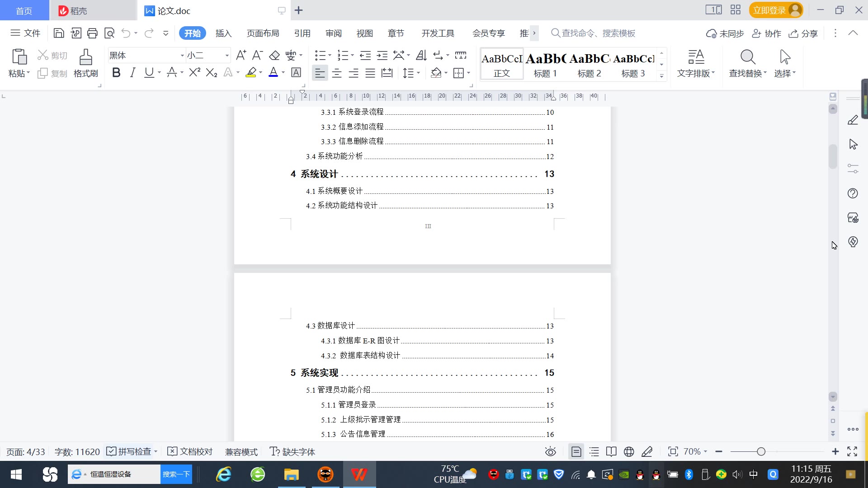
Task: Switch to web layout view icon
Action: (x=629, y=451)
